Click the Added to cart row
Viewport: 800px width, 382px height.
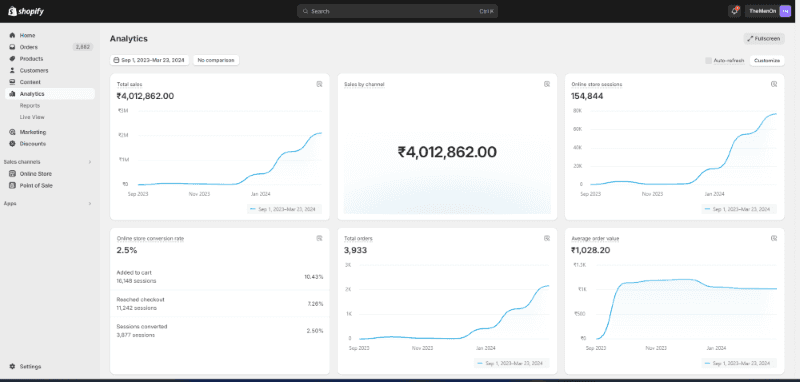coord(220,276)
